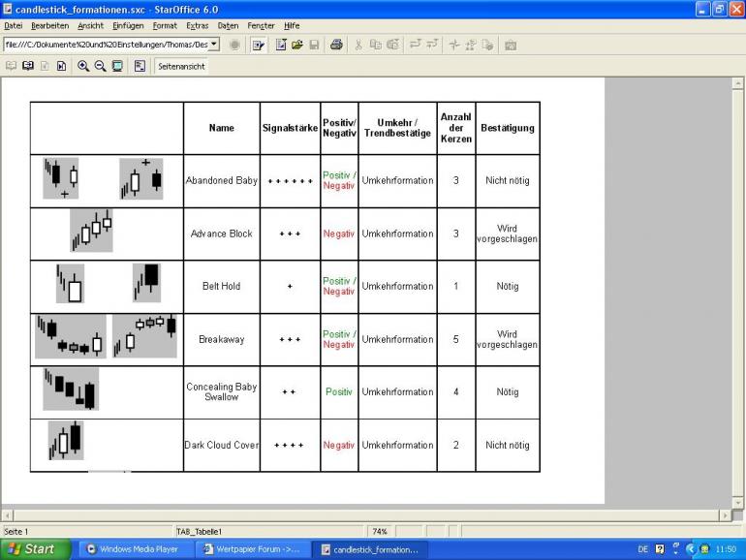
Task: Click the Concealing Baby Swallow candlestick image
Action: point(71,389)
